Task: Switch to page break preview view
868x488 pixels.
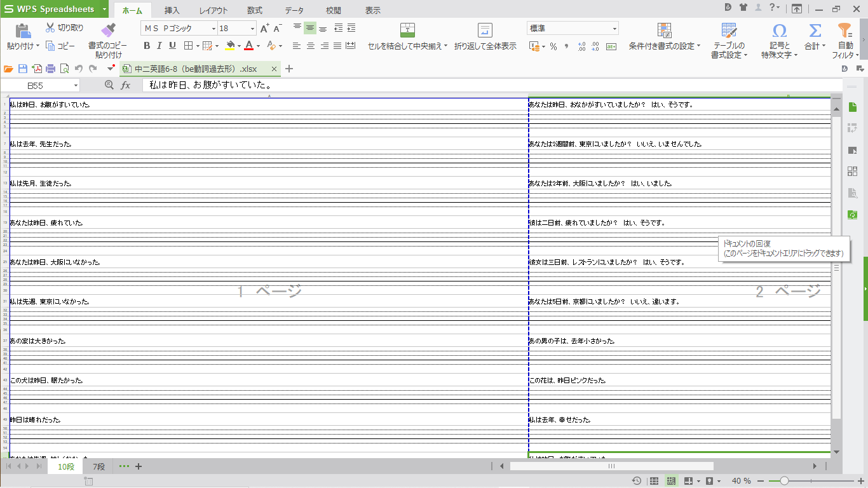Action: tap(670, 481)
